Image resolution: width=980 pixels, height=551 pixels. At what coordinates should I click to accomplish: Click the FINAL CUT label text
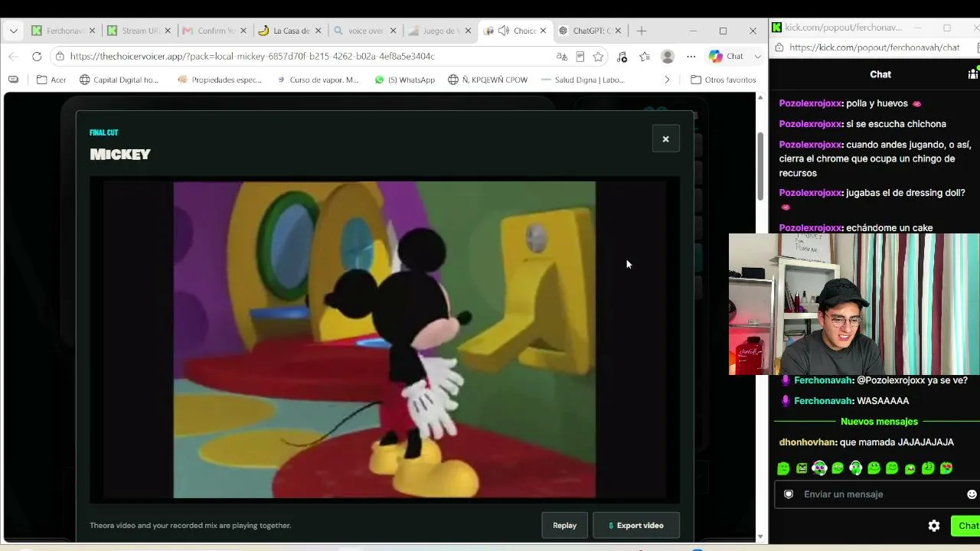(104, 132)
